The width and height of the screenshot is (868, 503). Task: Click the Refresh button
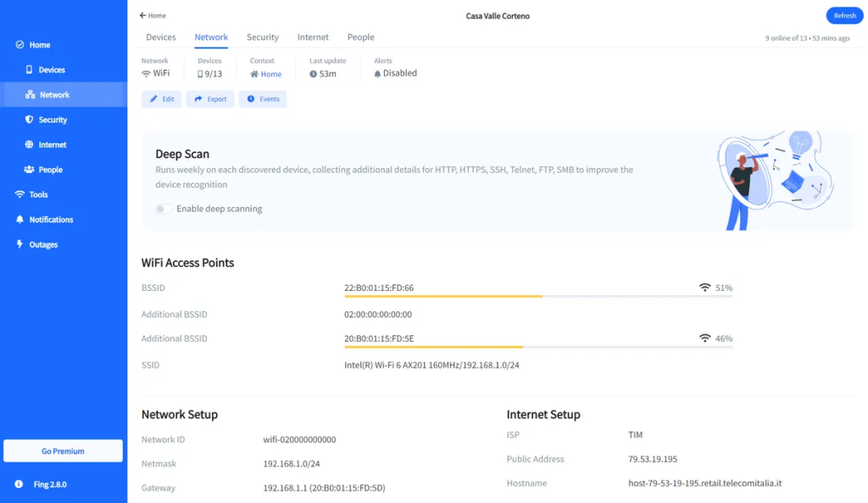[844, 15]
